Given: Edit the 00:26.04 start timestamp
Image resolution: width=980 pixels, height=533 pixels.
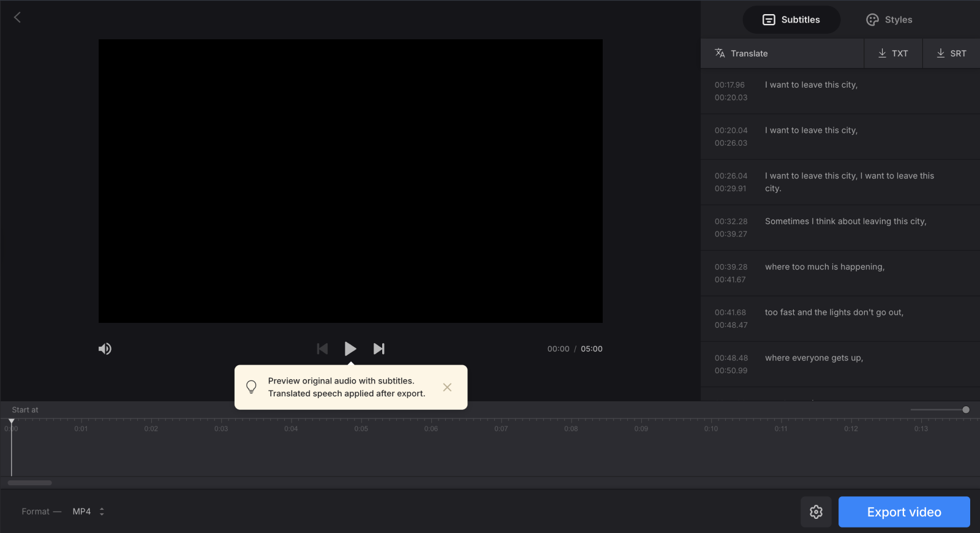Looking at the screenshot, I should (731, 176).
